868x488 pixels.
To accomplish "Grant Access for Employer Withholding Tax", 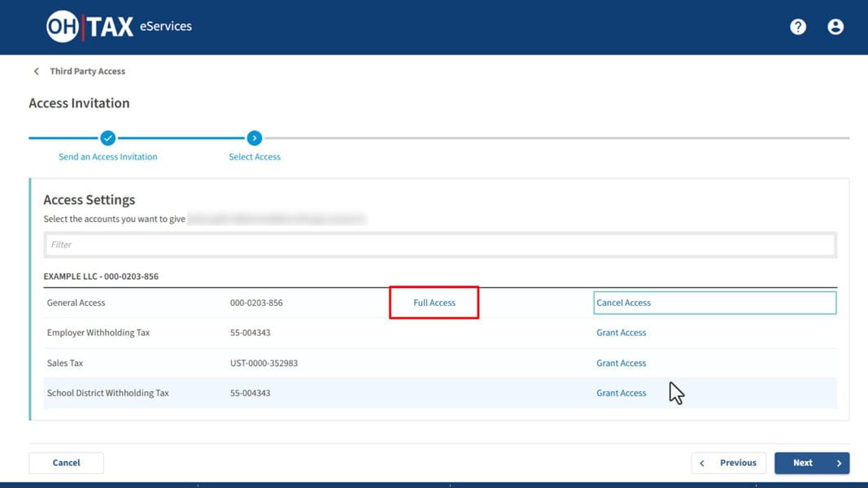I will pyautogui.click(x=622, y=333).
